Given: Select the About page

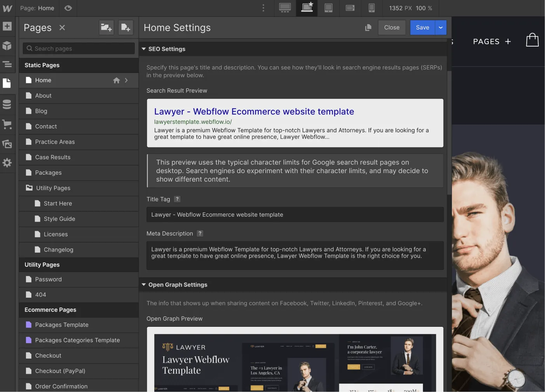Looking at the screenshot, I should point(43,95).
